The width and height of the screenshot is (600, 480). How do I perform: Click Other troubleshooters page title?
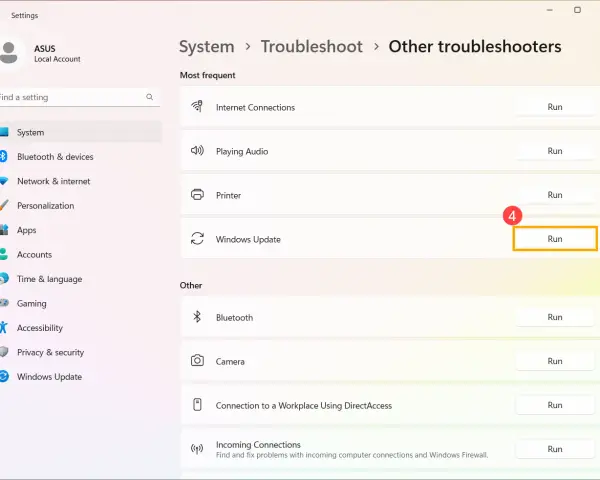475,47
